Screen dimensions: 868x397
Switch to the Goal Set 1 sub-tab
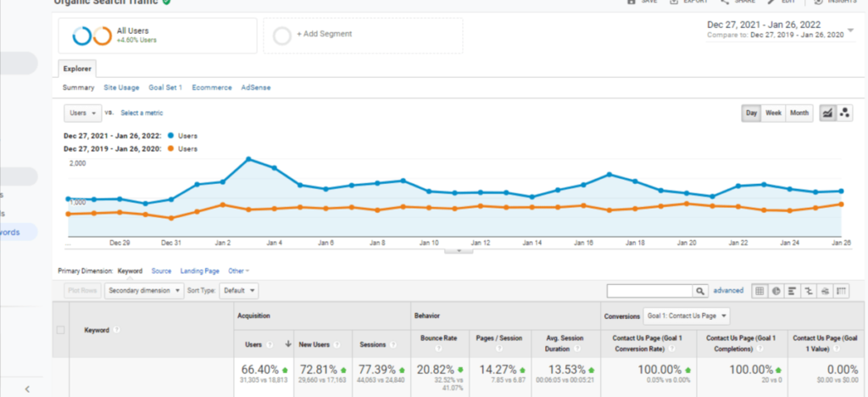(165, 87)
